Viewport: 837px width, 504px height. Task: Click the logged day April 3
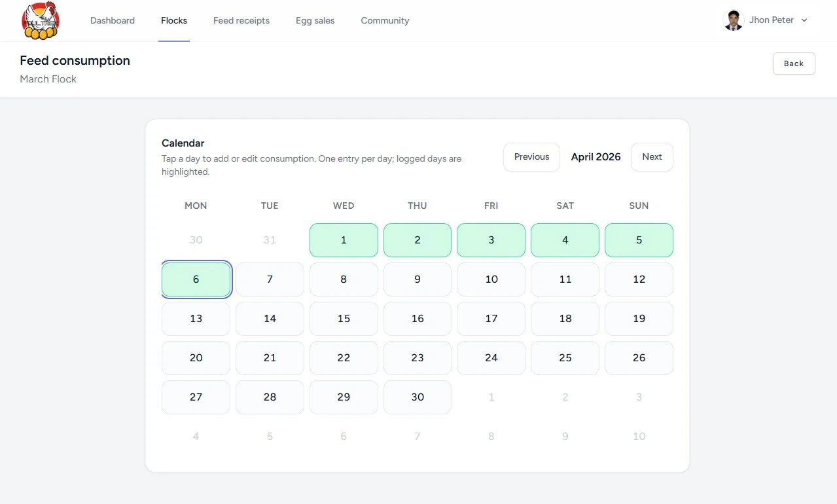pos(491,240)
